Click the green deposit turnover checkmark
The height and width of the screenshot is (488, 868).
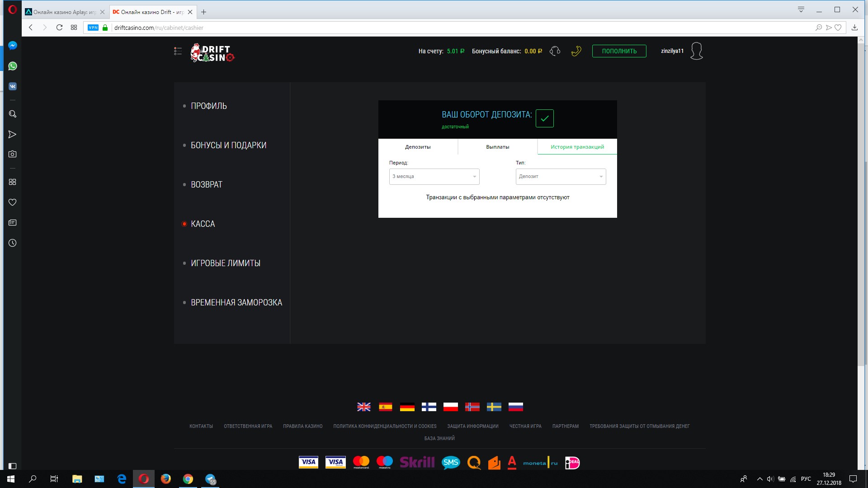coord(544,118)
